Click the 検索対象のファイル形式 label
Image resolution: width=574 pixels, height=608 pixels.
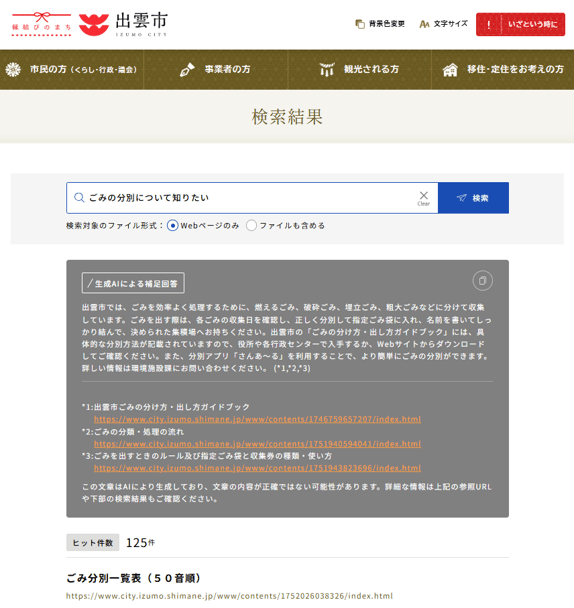click(115, 226)
